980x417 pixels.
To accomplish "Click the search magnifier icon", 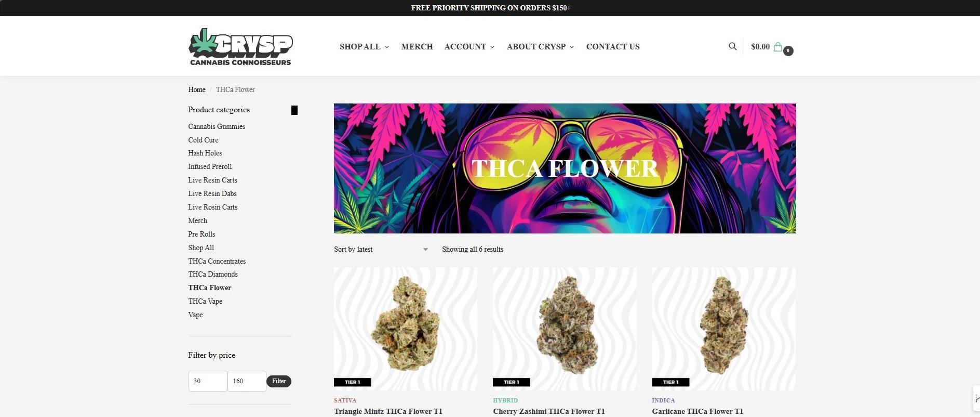I will pyautogui.click(x=732, y=46).
